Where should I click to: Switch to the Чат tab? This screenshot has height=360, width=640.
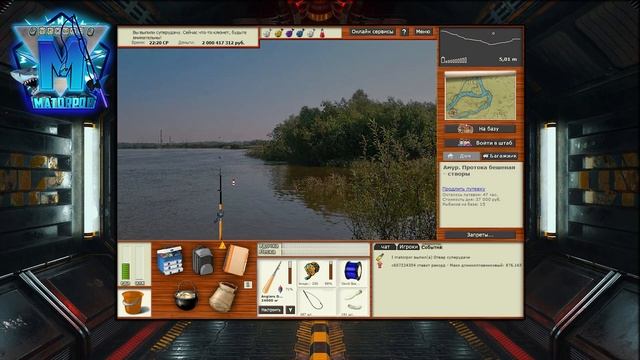pyautogui.click(x=384, y=247)
